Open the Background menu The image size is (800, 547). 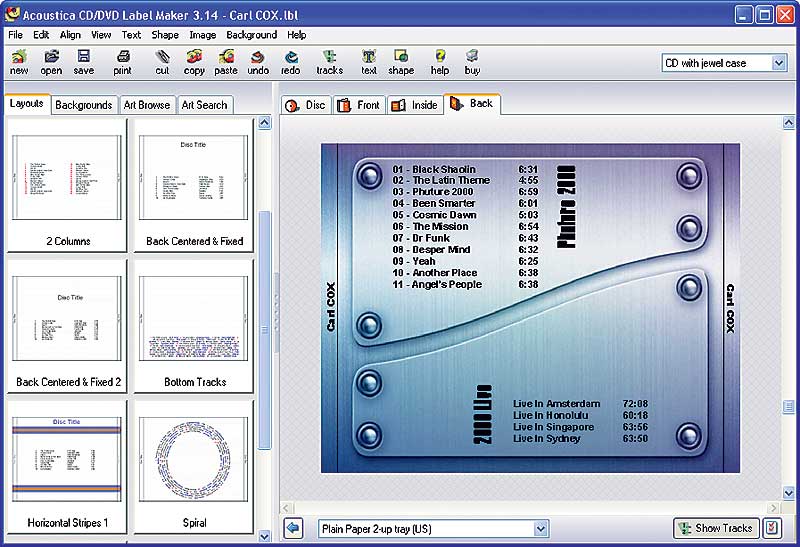click(252, 35)
